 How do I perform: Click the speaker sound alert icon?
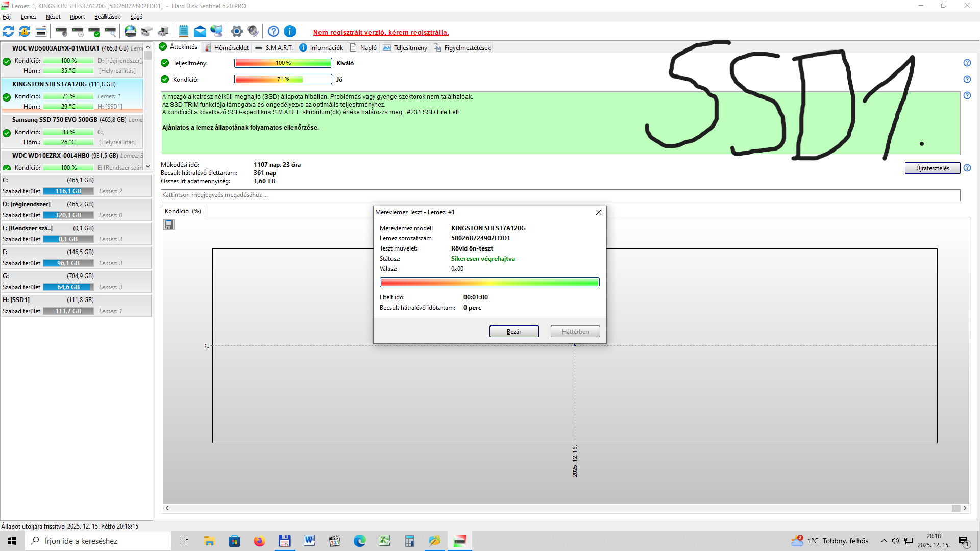(253, 32)
